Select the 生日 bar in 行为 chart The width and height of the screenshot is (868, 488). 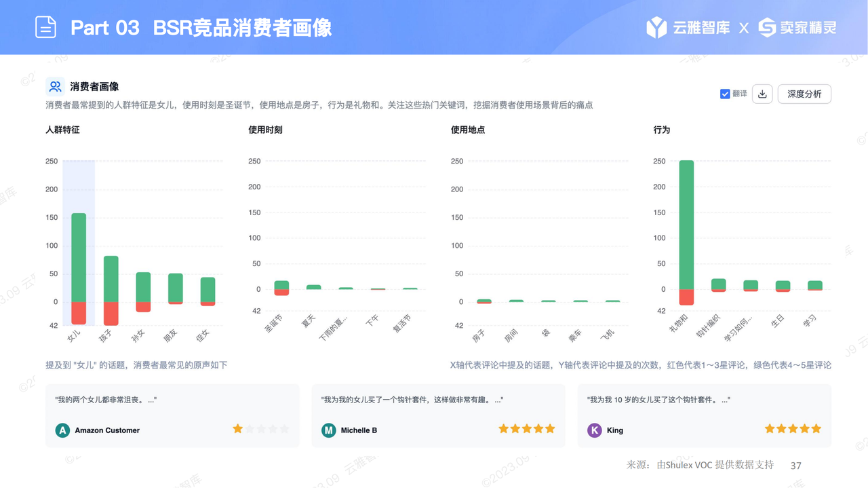click(x=783, y=286)
